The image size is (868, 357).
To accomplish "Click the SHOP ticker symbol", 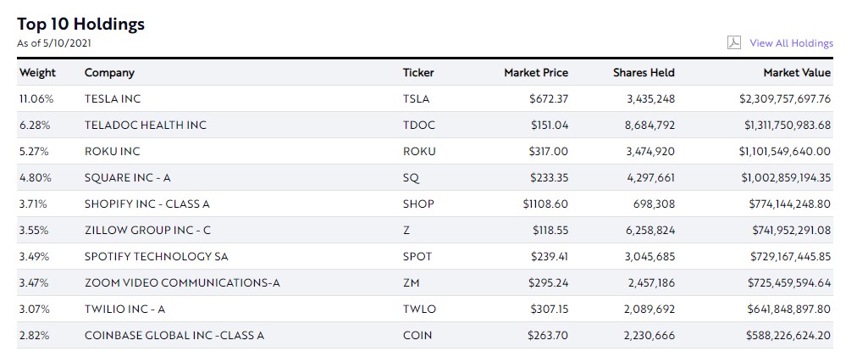I will (418, 204).
